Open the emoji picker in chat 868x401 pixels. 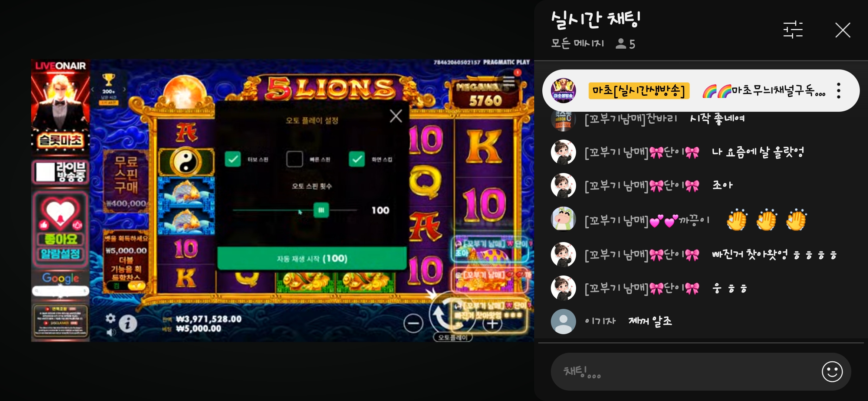(832, 372)
